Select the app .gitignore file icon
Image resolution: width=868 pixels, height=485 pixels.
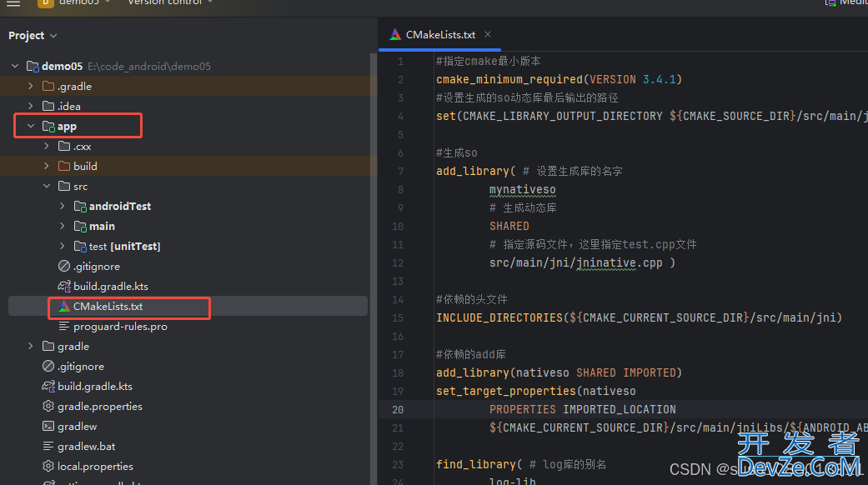64,266
